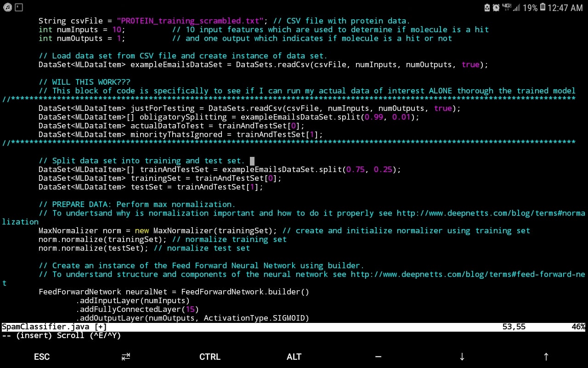Tap the music notification icon in status bar
588x368 pixels.
tap(7, 7)
